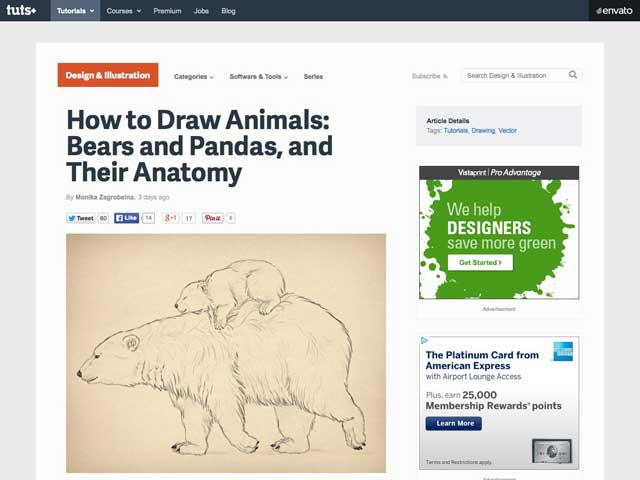Click the Article Details heading
This screenshot has width=640, height=480.
(448, 121)
